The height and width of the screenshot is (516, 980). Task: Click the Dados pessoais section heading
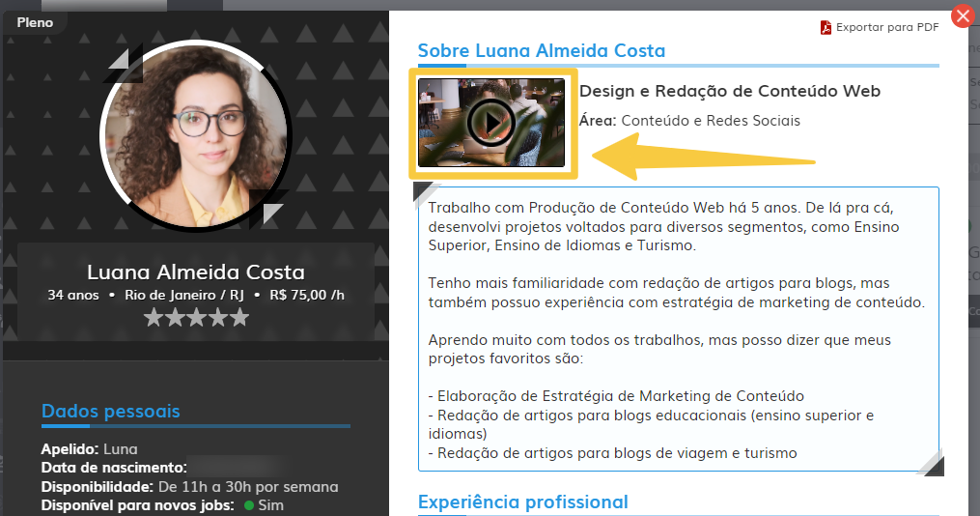(x=111, y=411)
